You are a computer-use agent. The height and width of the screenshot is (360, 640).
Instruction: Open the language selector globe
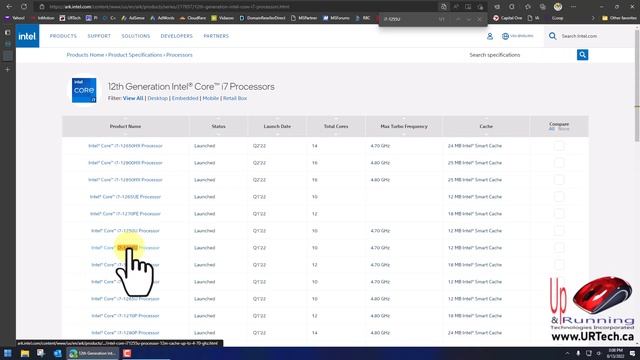pyautogui.click(x=505, y=36)
